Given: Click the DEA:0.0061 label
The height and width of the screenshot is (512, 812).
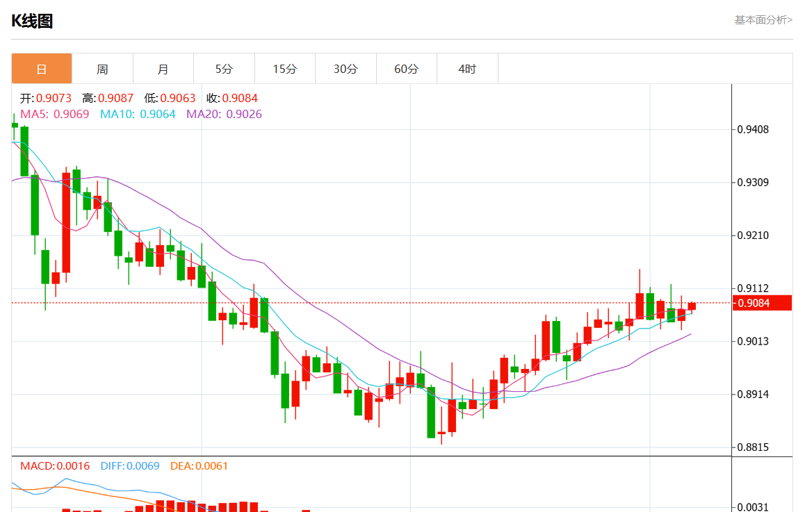Looking at the screenshot, I should click(x=200, y=466).
